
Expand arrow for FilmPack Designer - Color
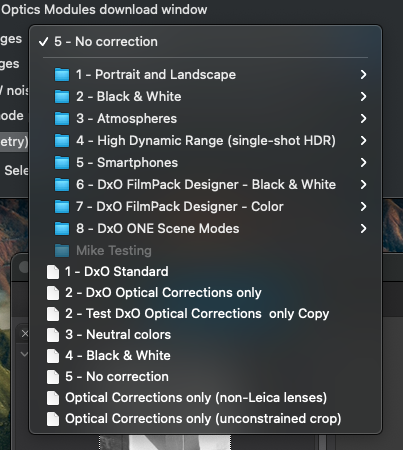click(x=363, y=207)
